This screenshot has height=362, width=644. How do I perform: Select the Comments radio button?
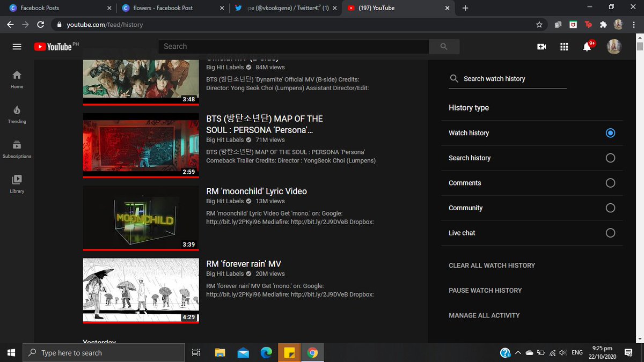click(610, 183)
